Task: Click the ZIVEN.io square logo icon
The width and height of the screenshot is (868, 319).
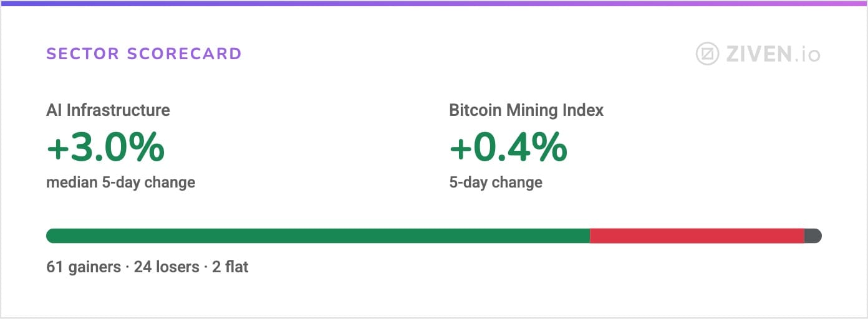Action: pos(708,54)
